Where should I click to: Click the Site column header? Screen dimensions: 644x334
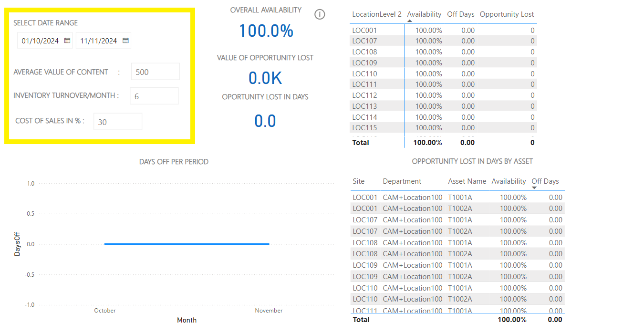pos(359,181)
